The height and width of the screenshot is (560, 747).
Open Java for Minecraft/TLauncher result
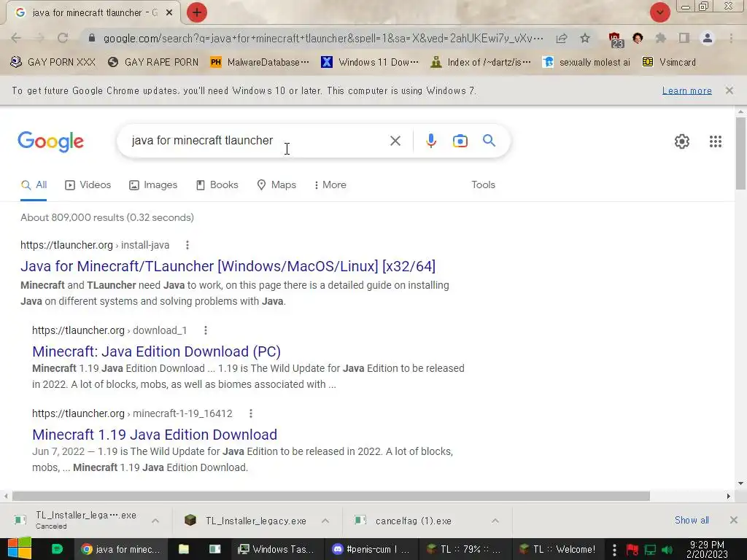pyautogui.click(x=228, y=266)
